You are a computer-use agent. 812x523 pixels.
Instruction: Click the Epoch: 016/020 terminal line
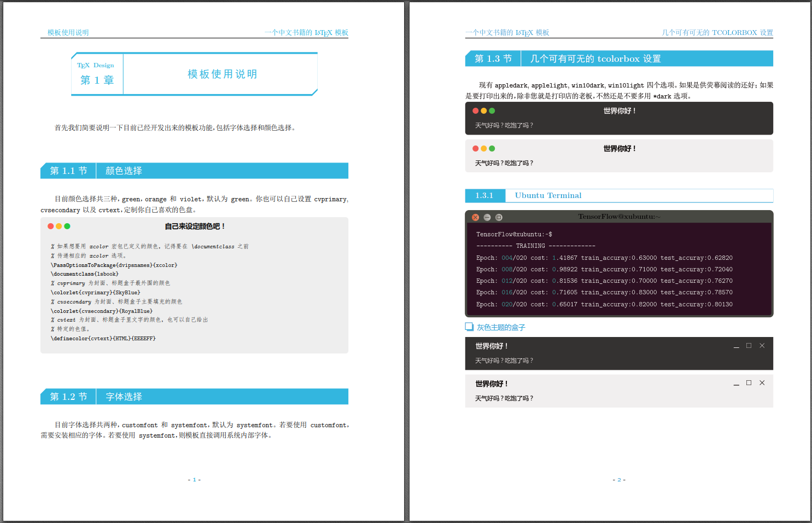[604, 292]
